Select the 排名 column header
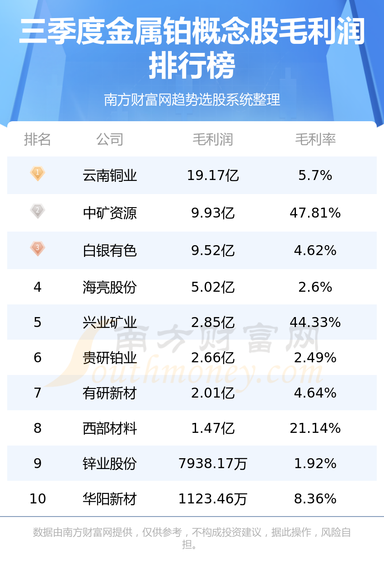This screenshot has height=588, width=384. click(37, 139)
